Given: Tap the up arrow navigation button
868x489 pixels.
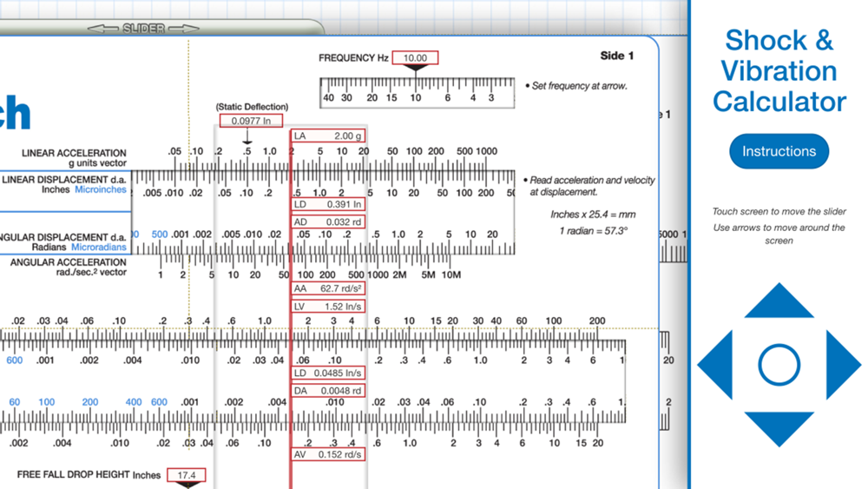Looking at the screenshot, I should 779,301.
